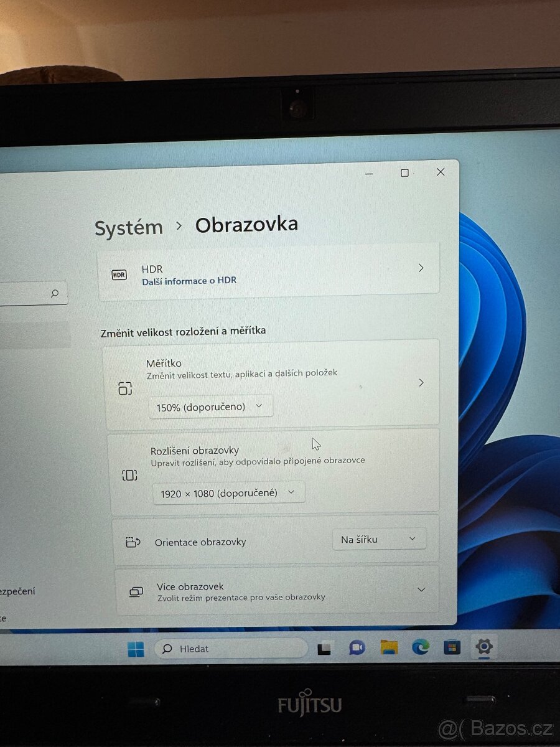Screen dimensions: 560x747
Task: Open HDR settings with its arrow button
Action: click(x=421, y=268)
